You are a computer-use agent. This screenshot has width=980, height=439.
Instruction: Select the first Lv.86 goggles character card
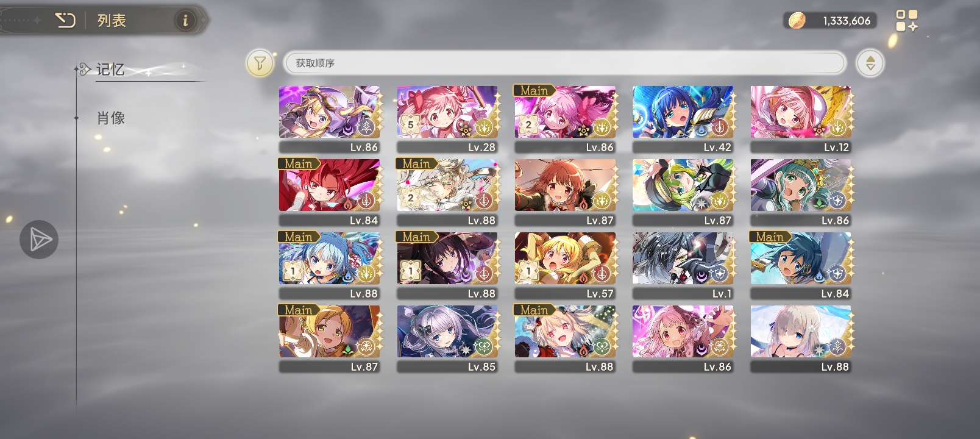330,119
